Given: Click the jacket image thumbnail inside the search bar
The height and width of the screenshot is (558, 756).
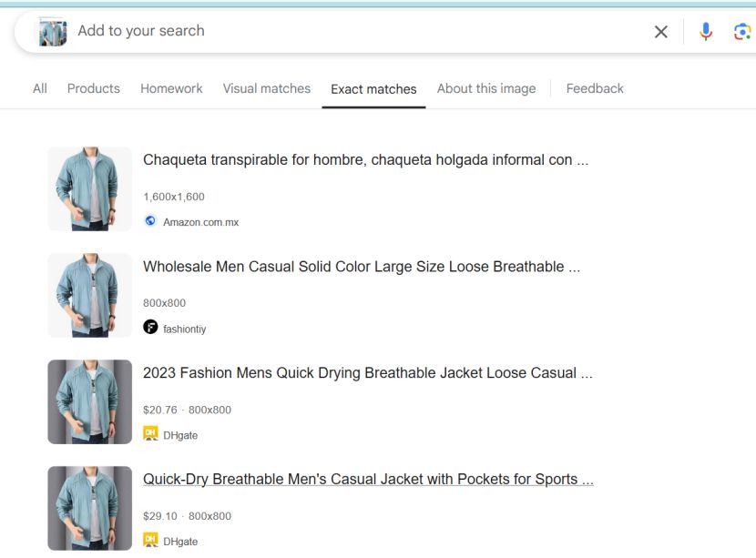Looking at the screenshot, I should pos(52,31).
